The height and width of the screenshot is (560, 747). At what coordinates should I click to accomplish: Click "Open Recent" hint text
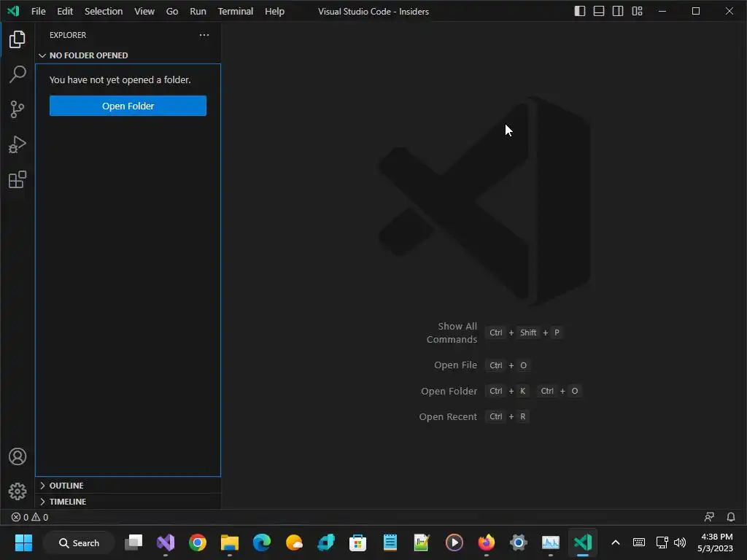tap(448, 416)
